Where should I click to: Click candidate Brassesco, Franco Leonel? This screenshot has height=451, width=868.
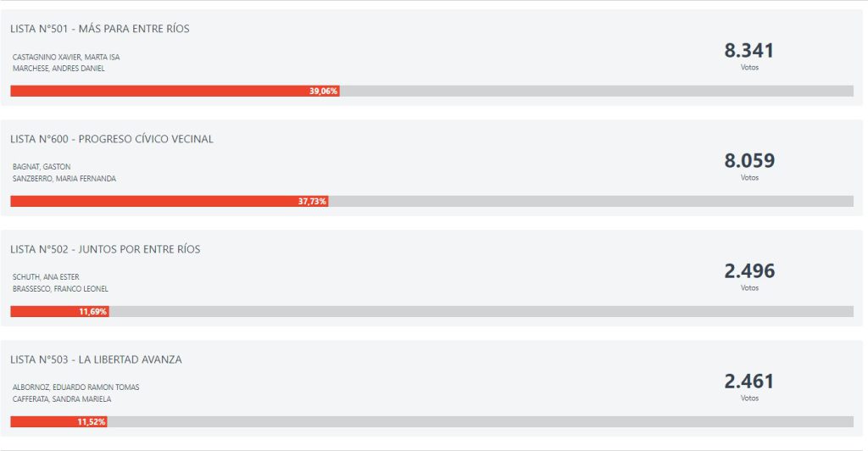point(60,289)
